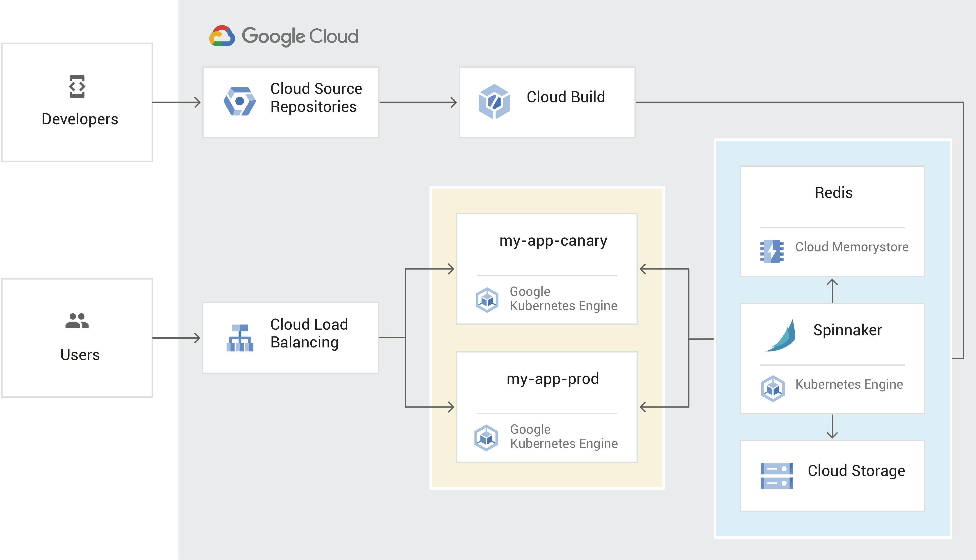Click the Cloud Build label text

coord(566,97)
